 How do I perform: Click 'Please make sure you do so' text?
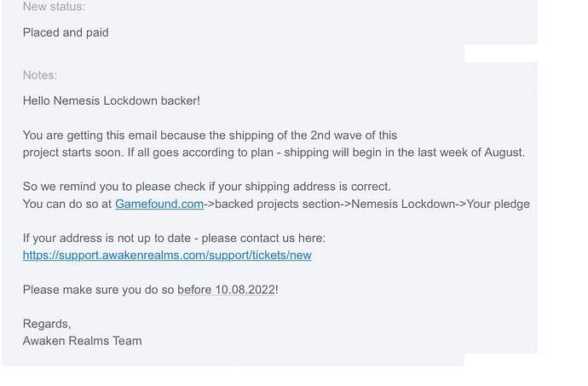click(x=99, y=290)
